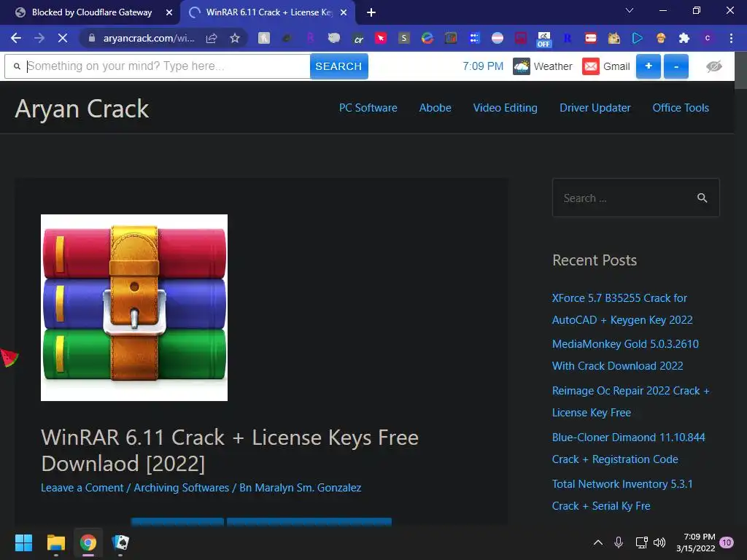Bookmark this page with the star

coord(235,38)
